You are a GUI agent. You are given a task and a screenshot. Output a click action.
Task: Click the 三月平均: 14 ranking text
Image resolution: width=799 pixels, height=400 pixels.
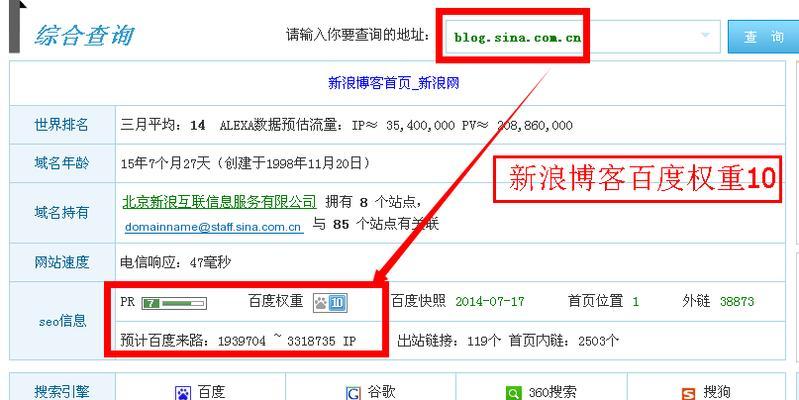[x=163, y=125]
